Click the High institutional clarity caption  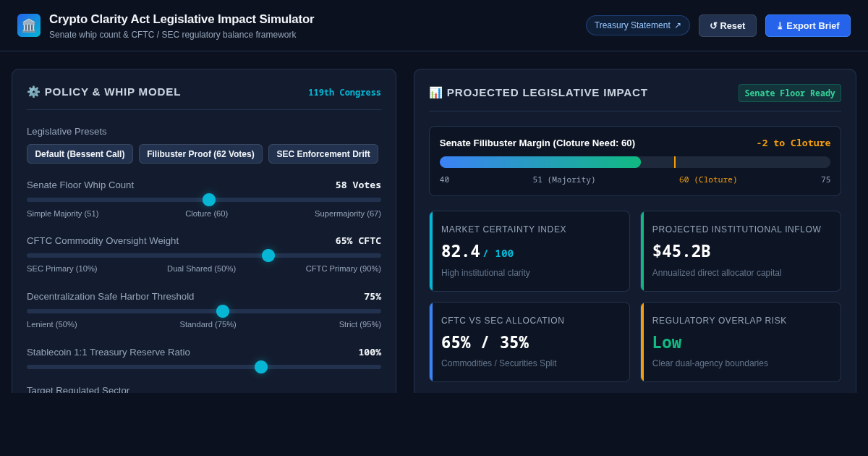click(x=485, y=273)
